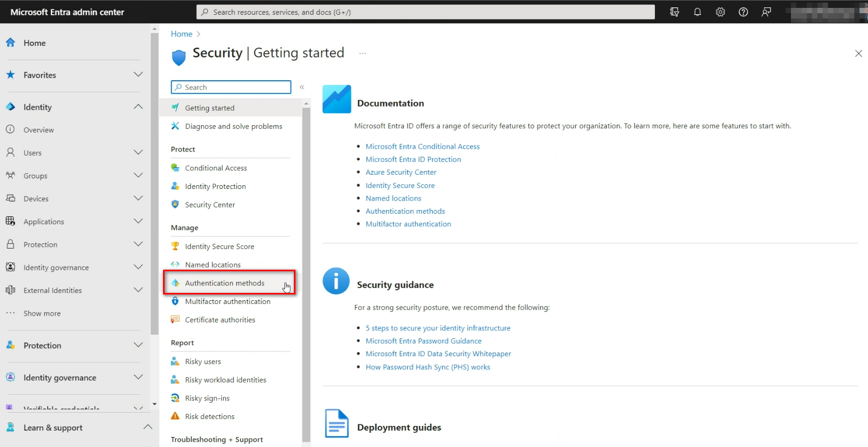Viewport: 868px width, 447px height.
Task: Click the Favorites star icon
Action: [x=11, y=75]
